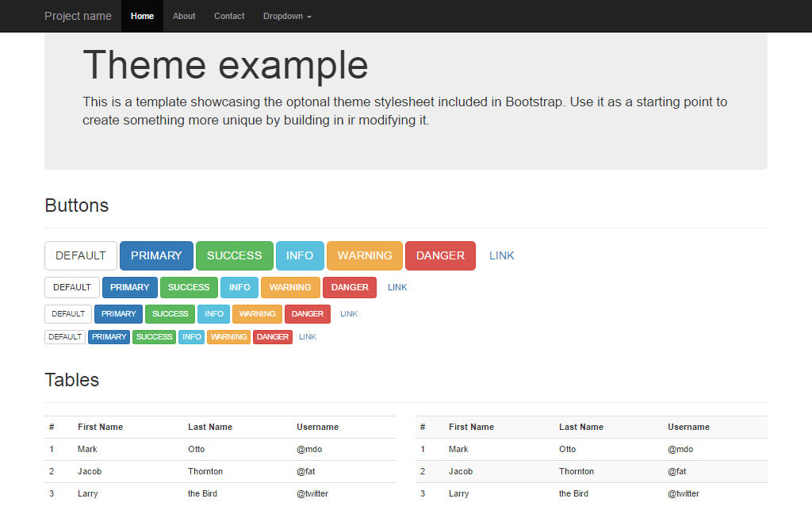This screenshot has width=812, height=514.
Task: Hit the largest green SUCCESS button
Action: (x=234, y=255)
